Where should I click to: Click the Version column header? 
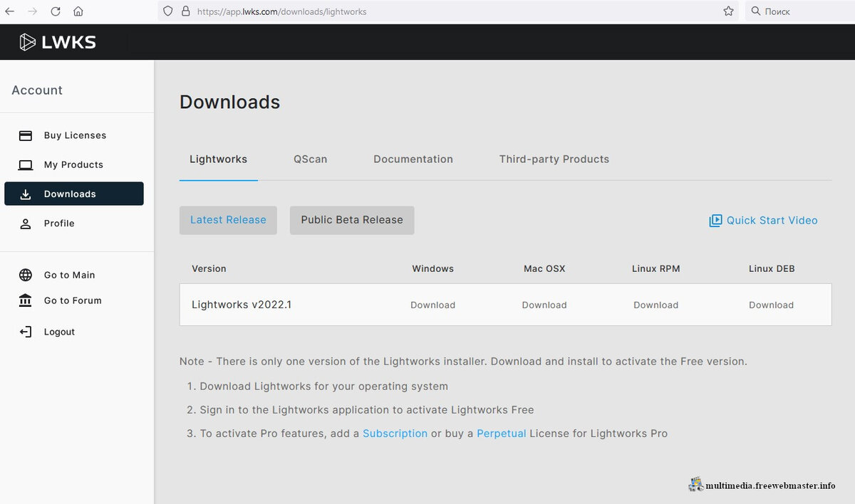[x=209, y=268]
